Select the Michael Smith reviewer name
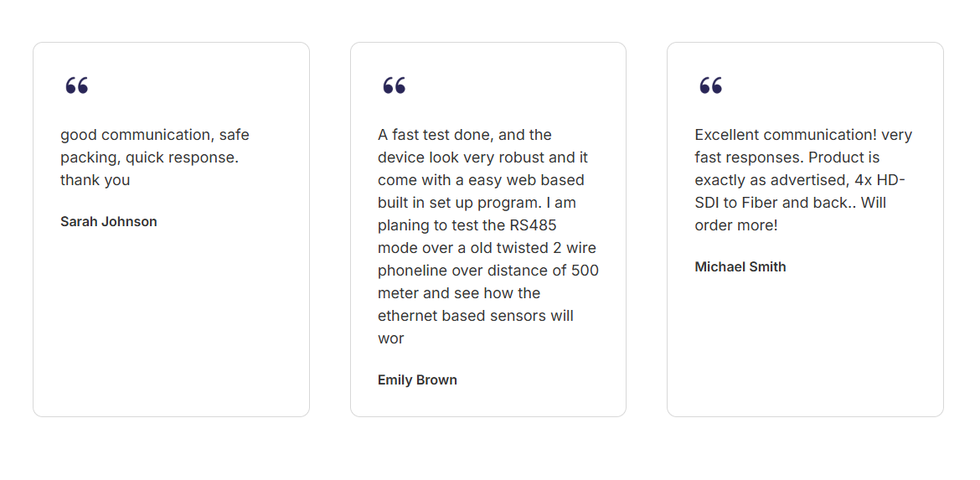The height and width of the screenshot is (480, 980). click(740, 267)
